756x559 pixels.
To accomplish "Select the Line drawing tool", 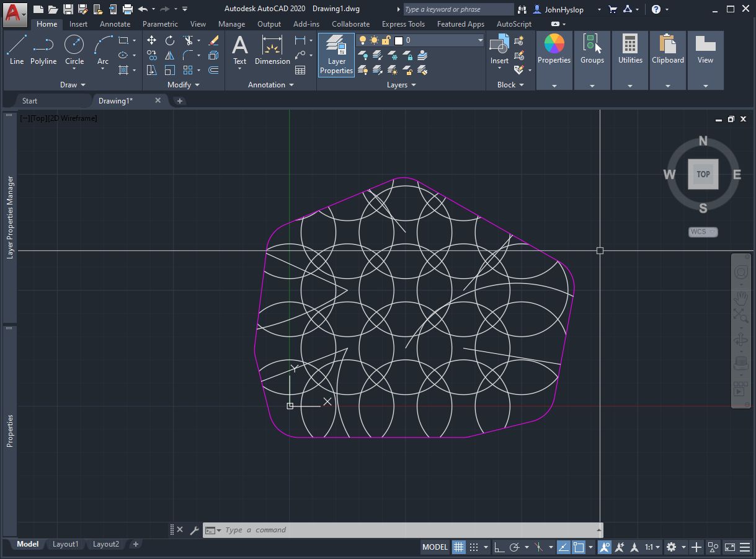I will coord(17,50).
